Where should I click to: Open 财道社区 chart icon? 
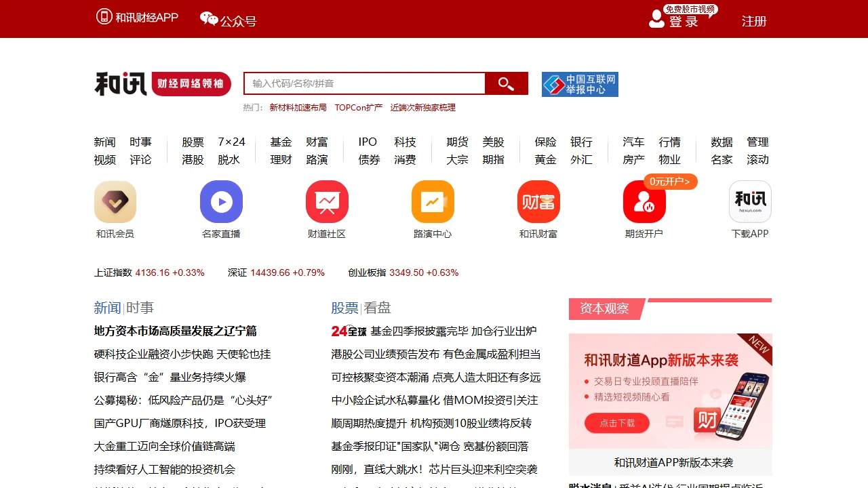click(x=327, y=201)
